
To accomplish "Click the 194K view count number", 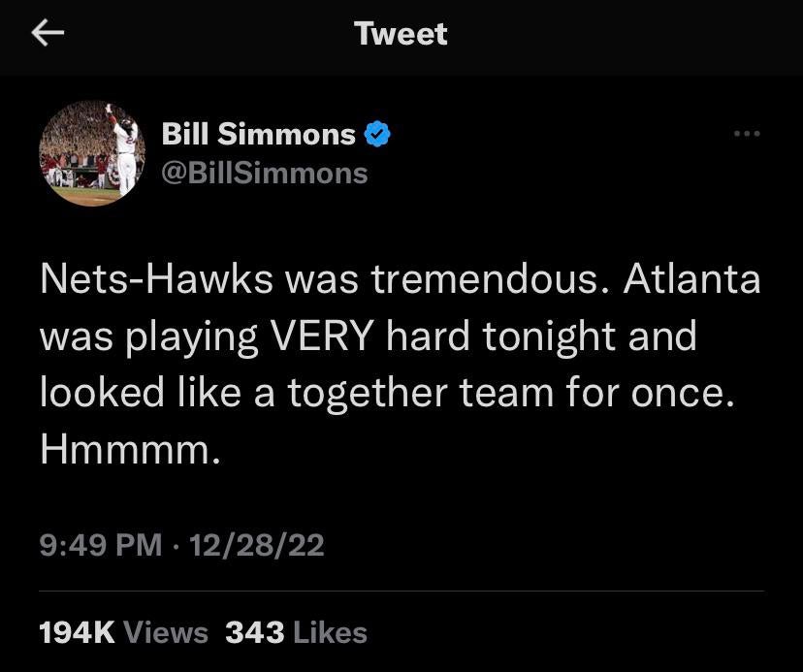I will 78,633.
